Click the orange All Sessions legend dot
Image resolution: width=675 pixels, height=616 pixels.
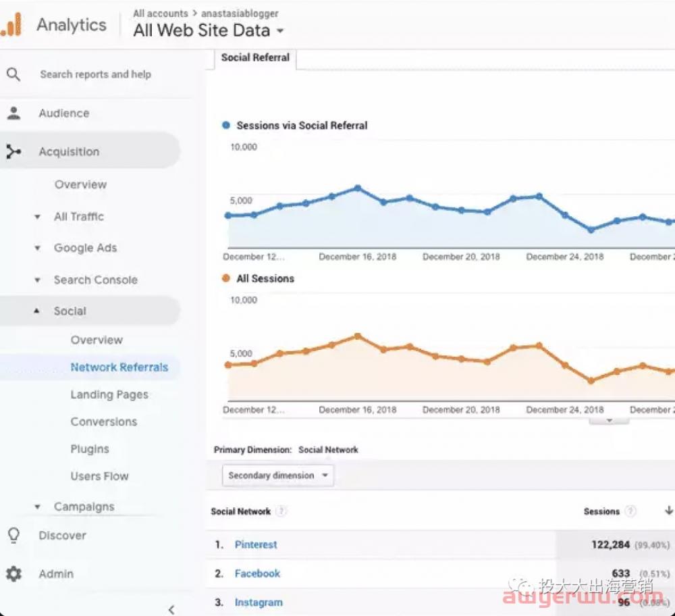pos(226,278)
